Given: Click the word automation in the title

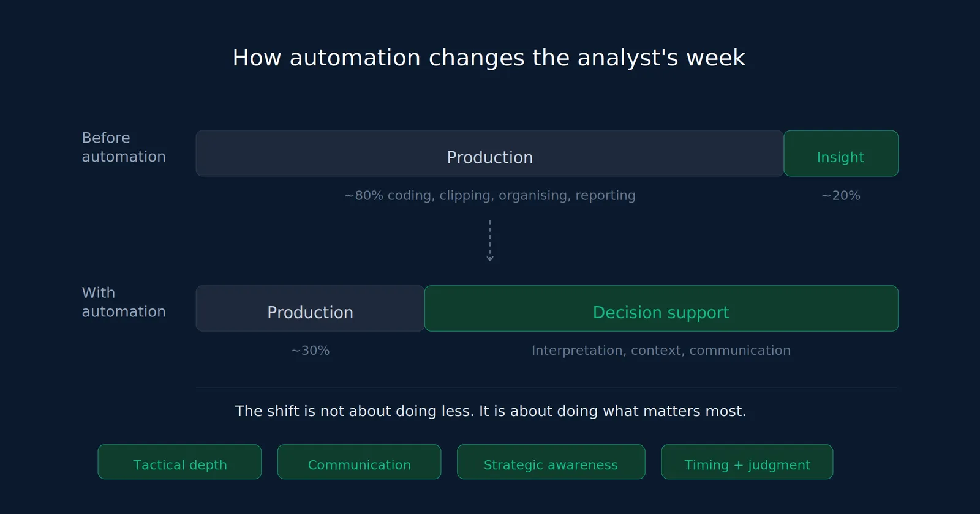Looking at the screenshot, I should [x=355, y=58].
